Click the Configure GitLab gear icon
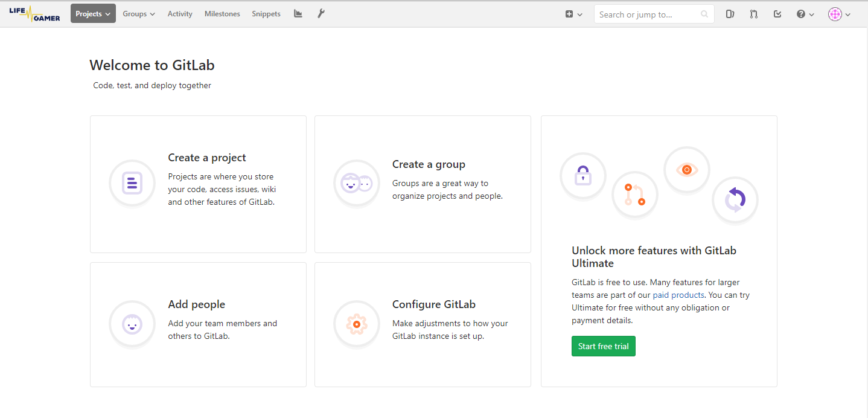 [x=357, y=324]
